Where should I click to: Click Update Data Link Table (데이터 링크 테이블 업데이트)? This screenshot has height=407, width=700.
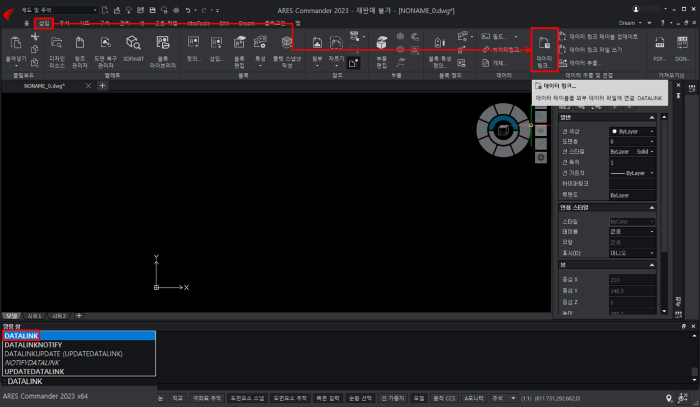(598, 37)
